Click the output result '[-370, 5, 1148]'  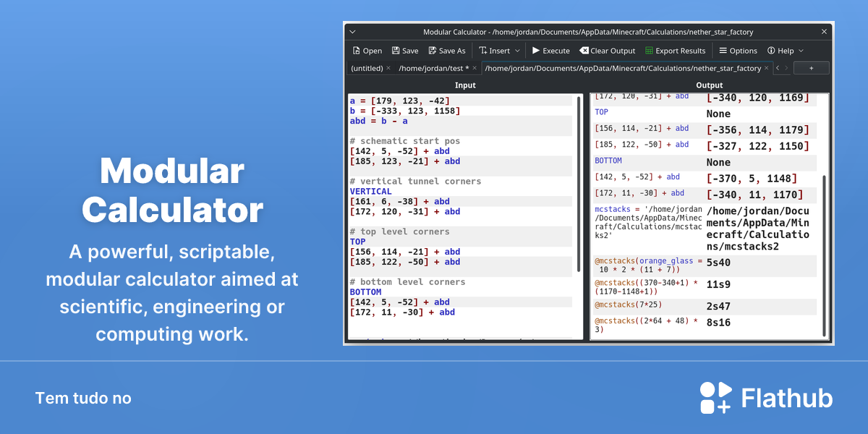[x=752, y=179]
